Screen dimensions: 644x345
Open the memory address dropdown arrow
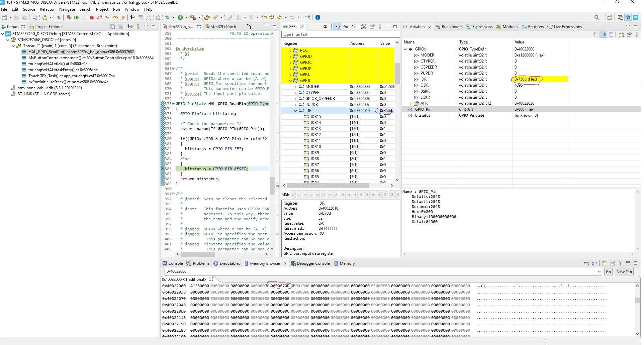click(599, 272)
